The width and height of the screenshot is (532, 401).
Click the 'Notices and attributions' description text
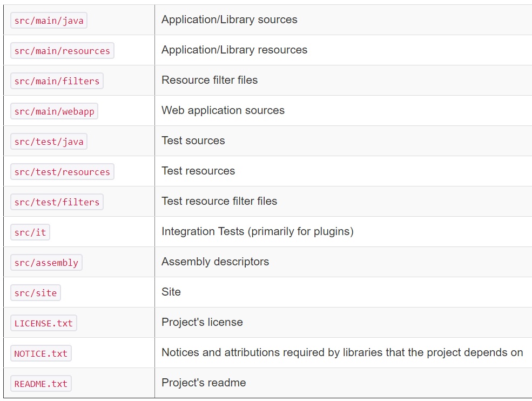(342, 353)
